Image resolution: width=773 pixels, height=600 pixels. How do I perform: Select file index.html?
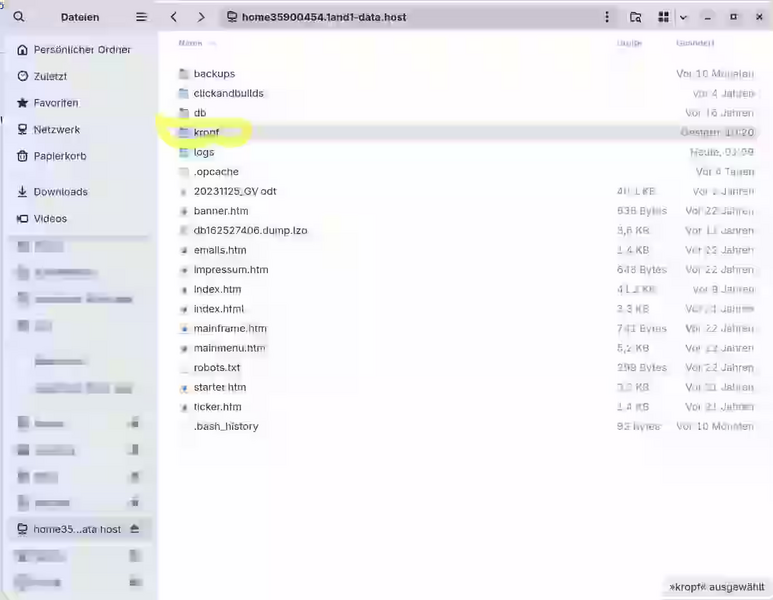click(x=465, y=309)
